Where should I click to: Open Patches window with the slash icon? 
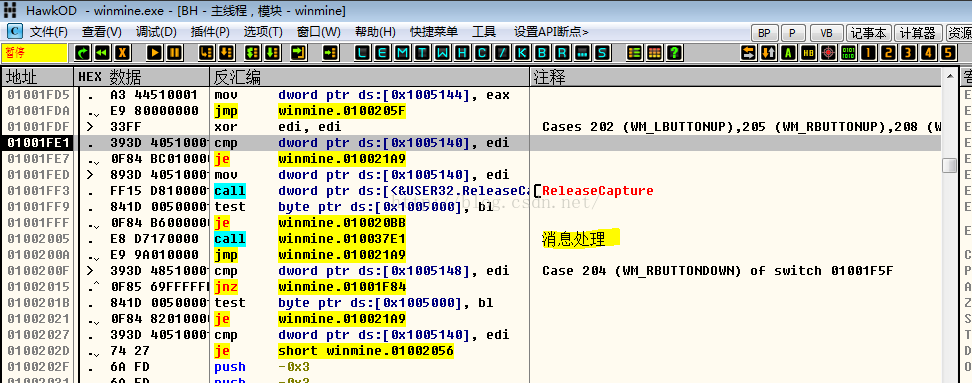coord(502,53)
